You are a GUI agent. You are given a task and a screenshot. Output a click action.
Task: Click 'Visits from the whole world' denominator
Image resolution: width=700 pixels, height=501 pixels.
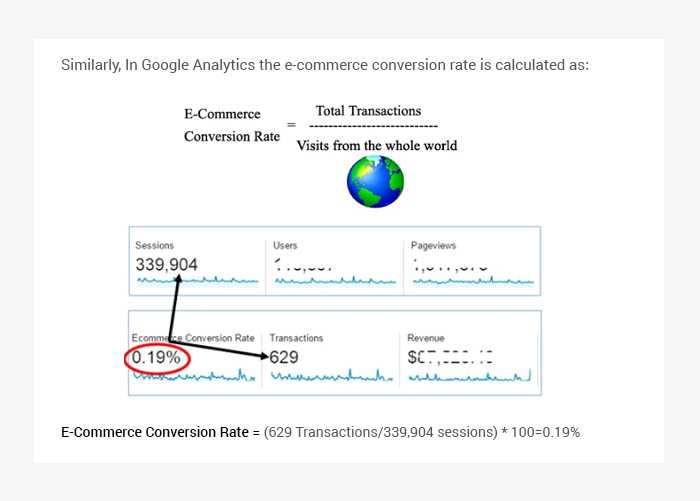tap(376, 146)
